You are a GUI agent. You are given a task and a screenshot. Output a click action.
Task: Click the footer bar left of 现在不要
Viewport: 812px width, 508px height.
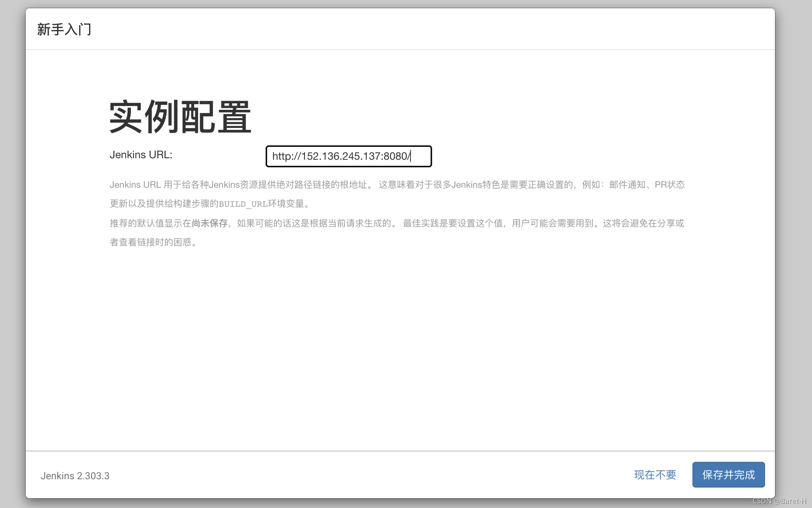[x=378, y=475]
